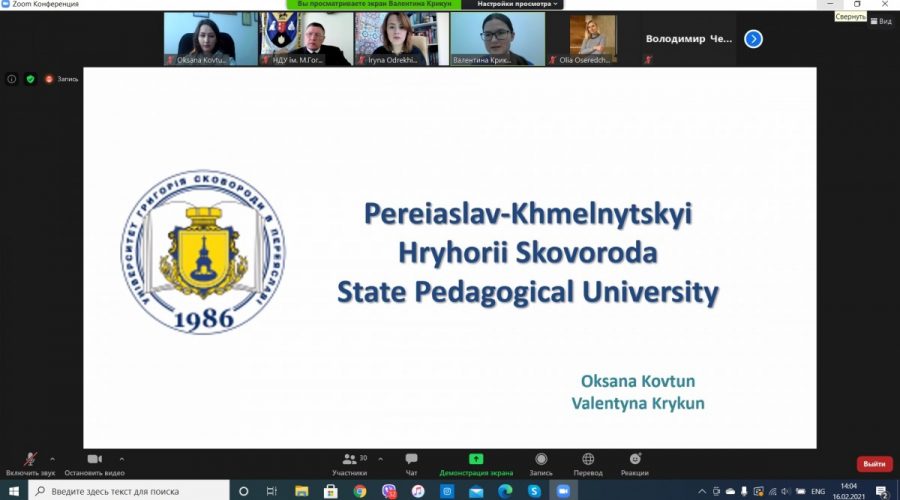
Task: Click slide text Oksana Kovtun
Action: point(638,381)
